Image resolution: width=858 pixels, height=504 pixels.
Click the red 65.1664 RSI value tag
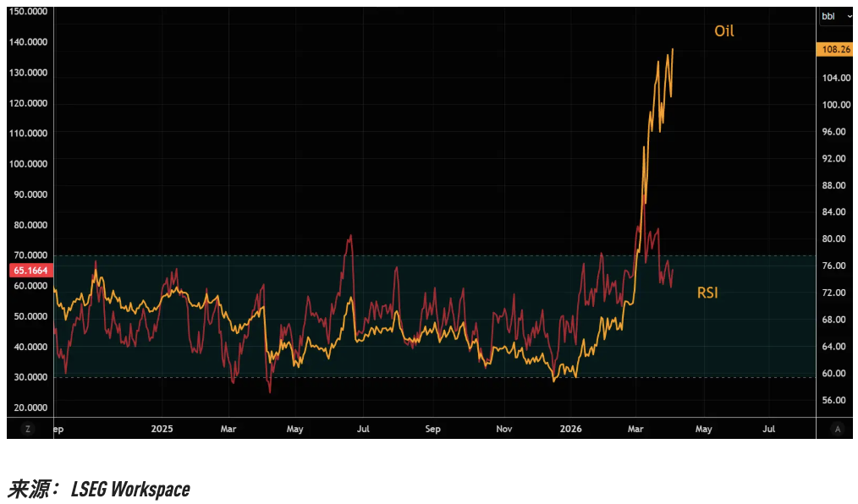click(x=30, y=271)
